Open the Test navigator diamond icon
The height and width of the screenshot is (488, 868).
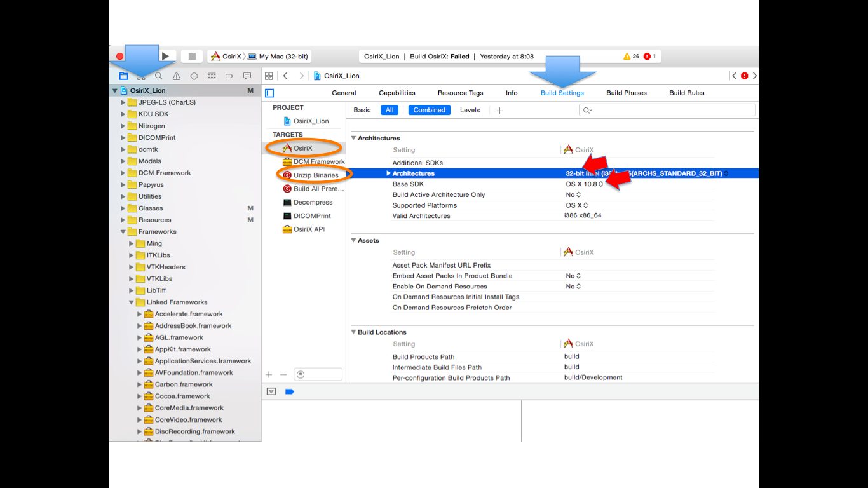[194, 76]
